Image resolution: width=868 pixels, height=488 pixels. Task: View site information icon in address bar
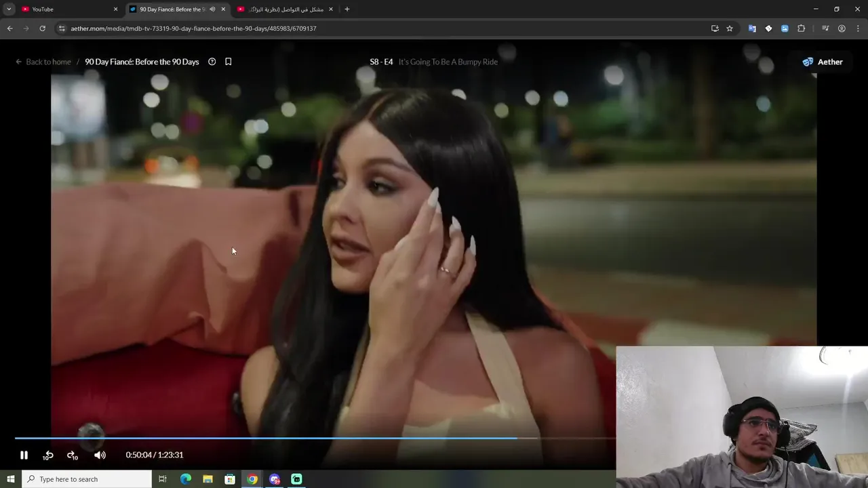point(62,28)
